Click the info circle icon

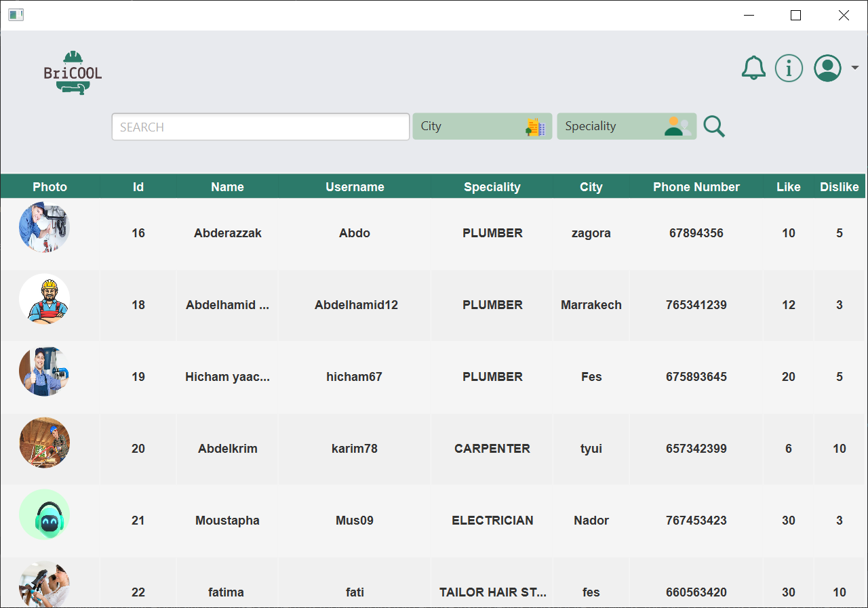point(789,68)
